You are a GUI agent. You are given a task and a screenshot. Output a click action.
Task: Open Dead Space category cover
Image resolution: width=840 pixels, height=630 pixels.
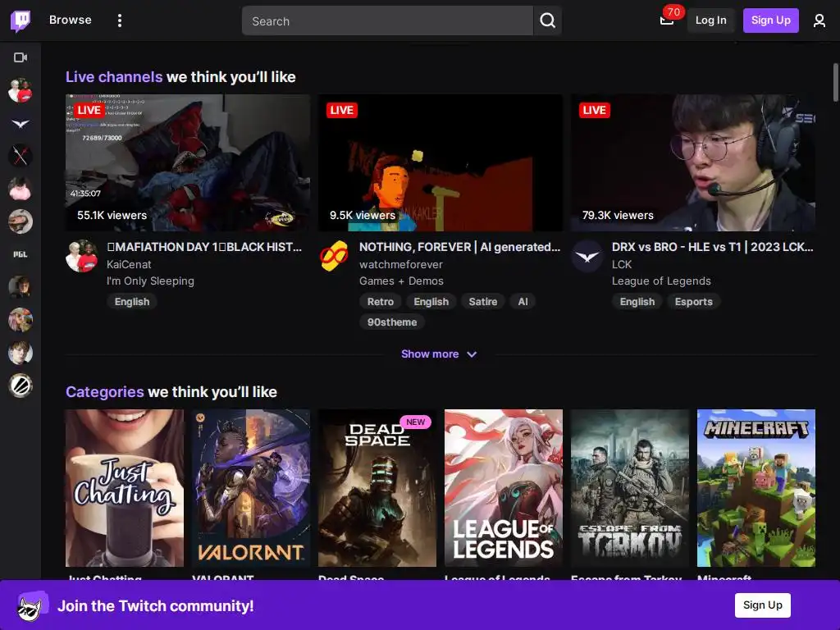click(377, 488)
